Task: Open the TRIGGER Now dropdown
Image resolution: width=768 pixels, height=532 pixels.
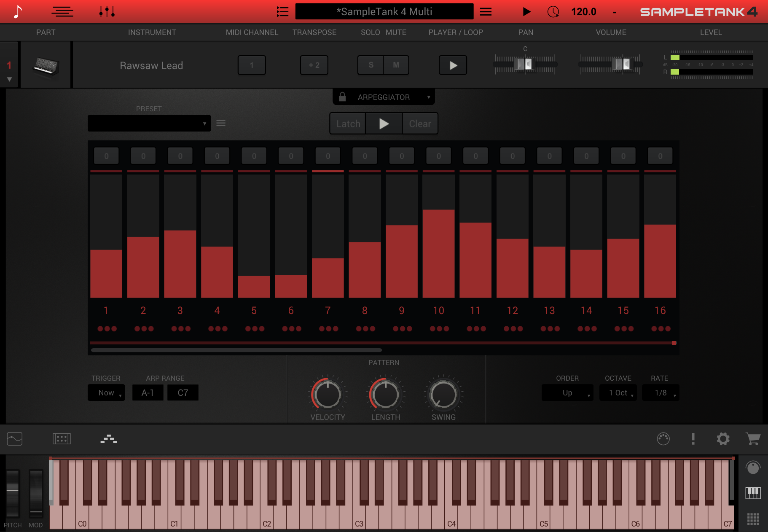Action: pos(106,392)
